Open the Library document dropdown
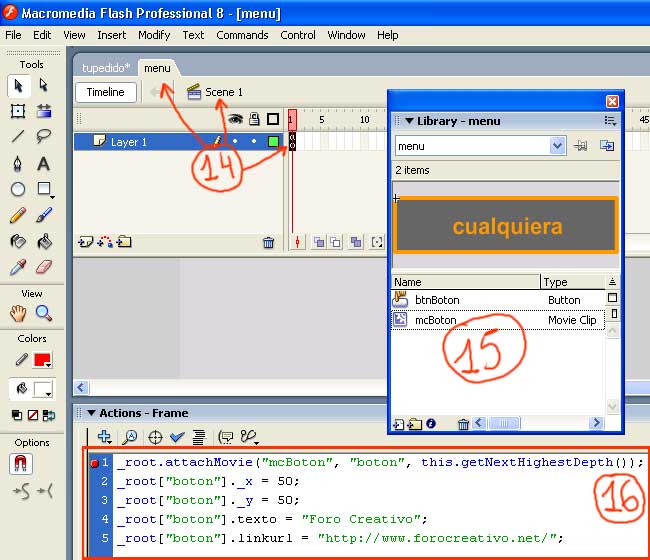The width and height of the screenshot is (650, 560). pos(558,146)
